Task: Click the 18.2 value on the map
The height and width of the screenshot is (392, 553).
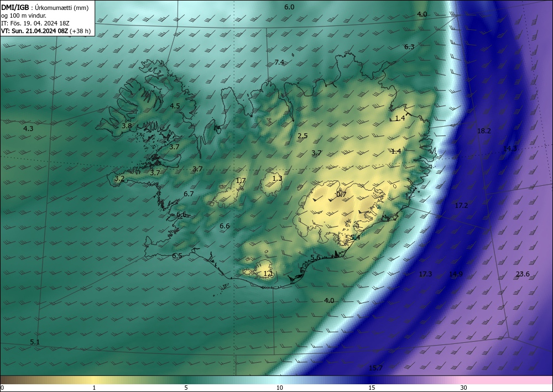Action: 484,131
